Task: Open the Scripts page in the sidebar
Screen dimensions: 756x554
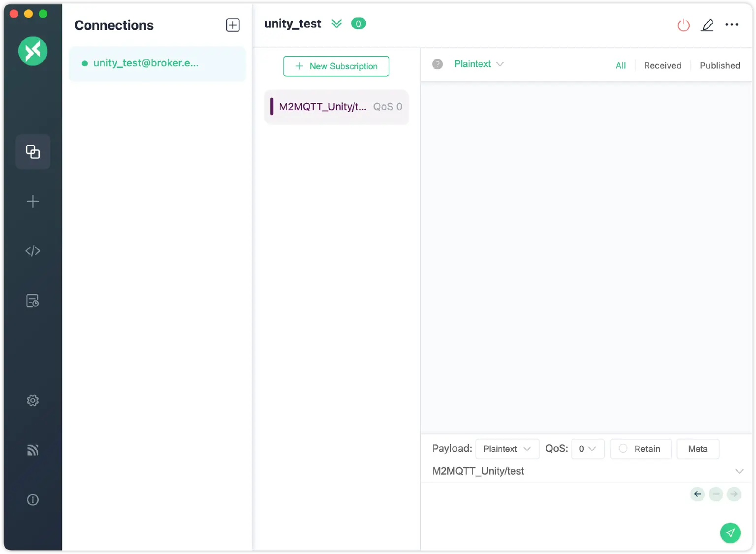Action: [x=32, y=250]
